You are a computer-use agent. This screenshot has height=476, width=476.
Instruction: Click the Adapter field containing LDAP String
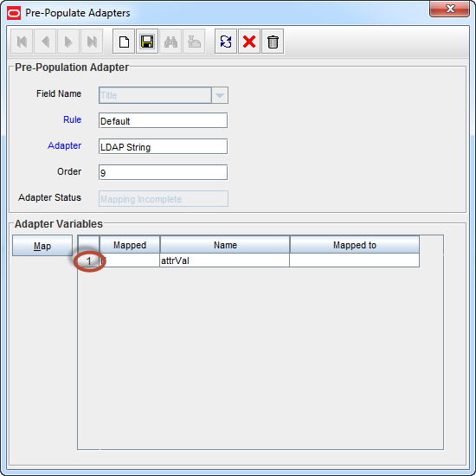[x=163, y=146]
